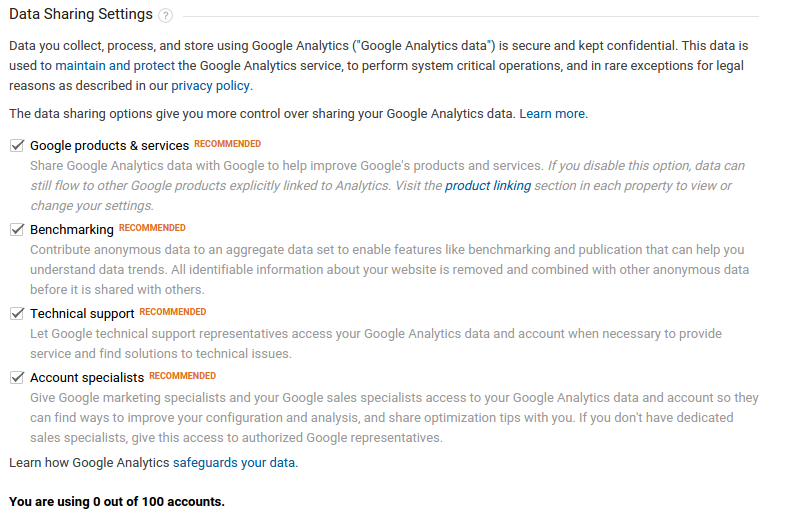
Task: Click the Learn more link
Action: [553, 114]
